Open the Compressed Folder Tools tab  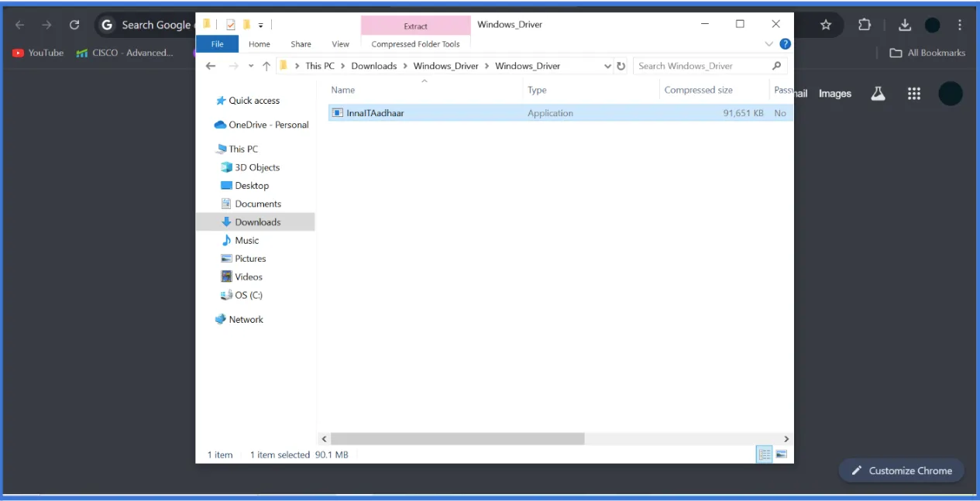tap(415, 44)
